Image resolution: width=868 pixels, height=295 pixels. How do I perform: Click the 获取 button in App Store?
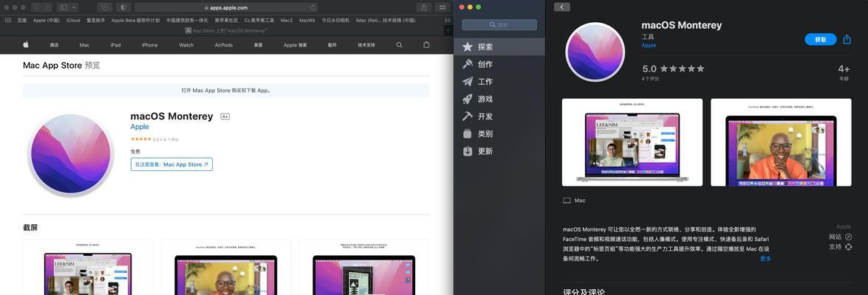(x=821, y=40)
